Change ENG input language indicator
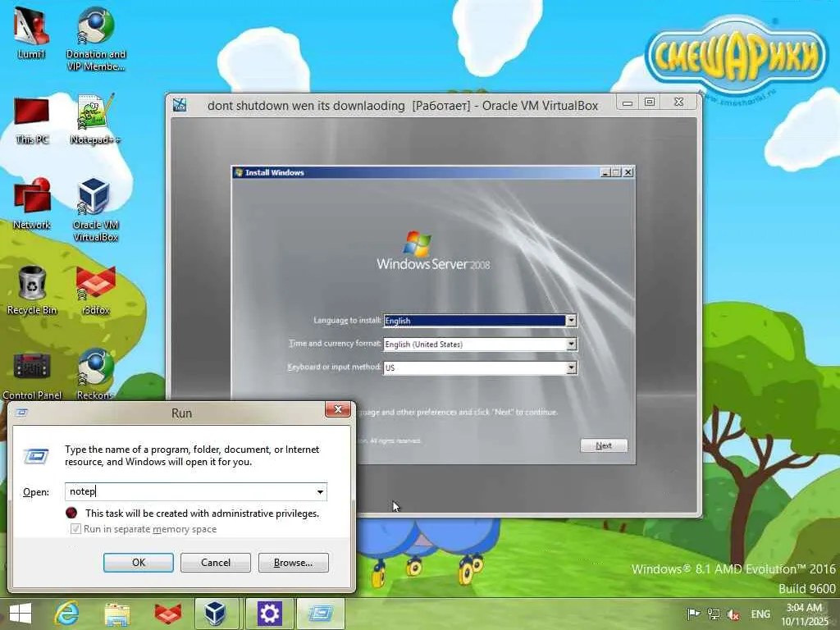Screen dimensions: 840x630 760,614
